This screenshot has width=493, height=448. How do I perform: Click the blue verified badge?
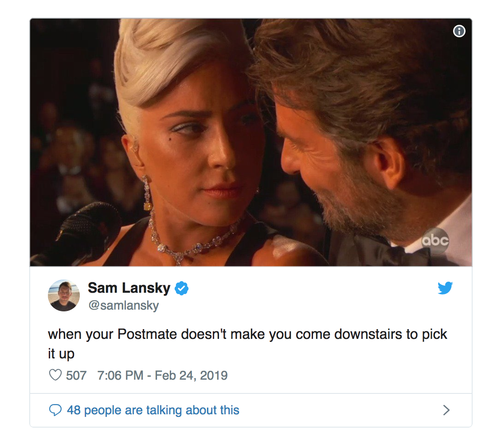coord(181,288)
